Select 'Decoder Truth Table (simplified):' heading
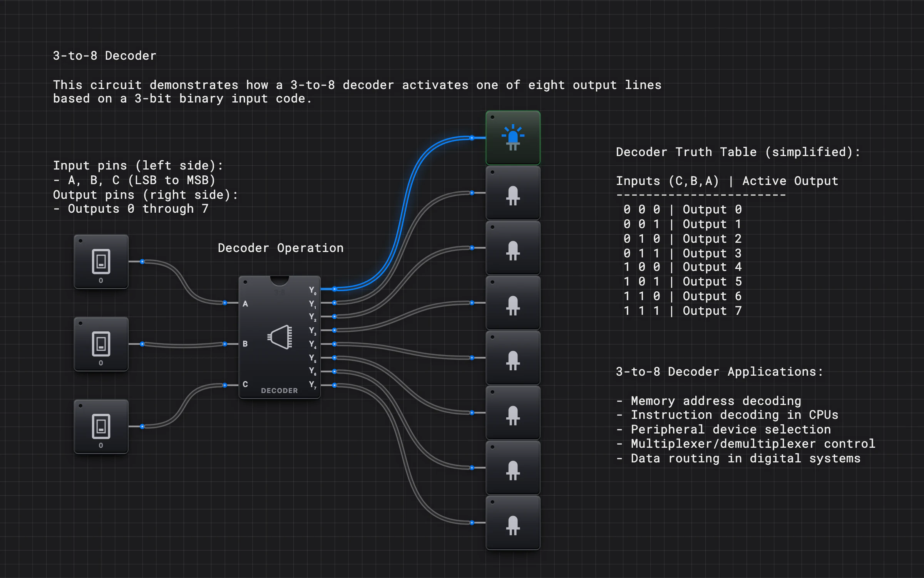Viewport: 924px width, 578px height. pyautogui.click(x=738, y=152)
